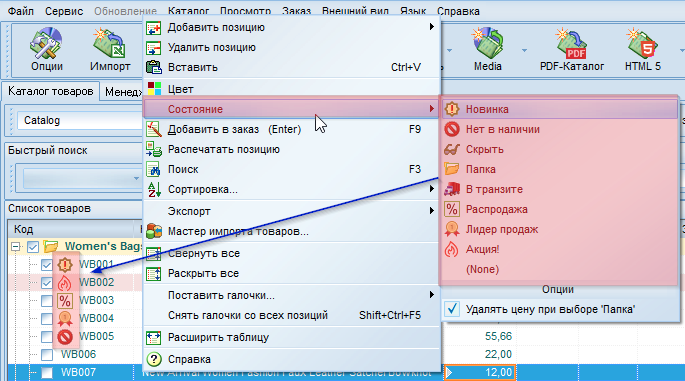Click the Поиск binoculars icon

154,170
